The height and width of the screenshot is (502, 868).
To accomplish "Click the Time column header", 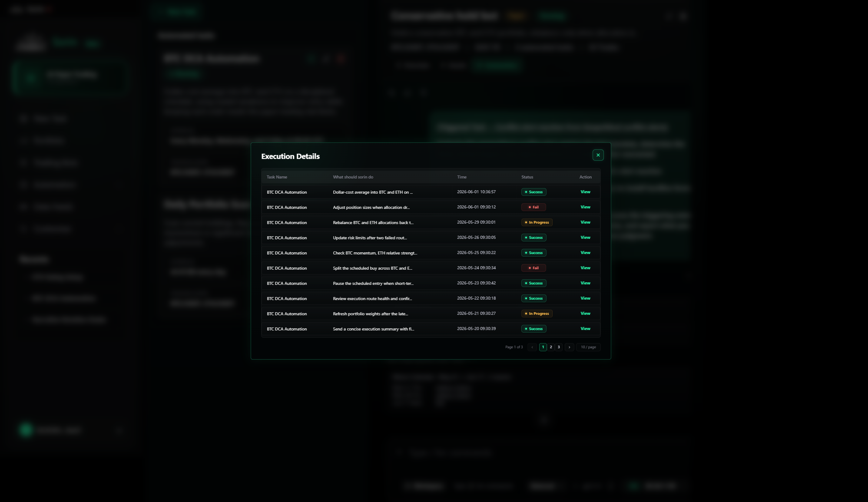I will click(x=462, y=177).
